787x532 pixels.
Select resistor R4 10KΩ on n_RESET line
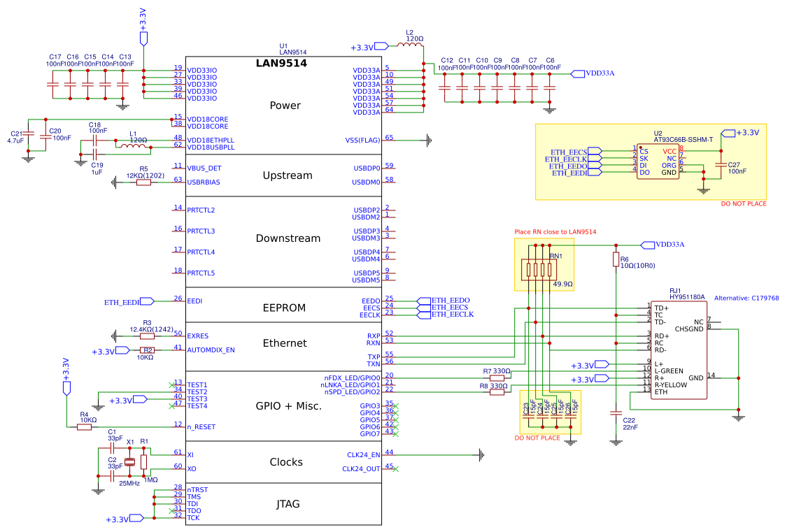[85, 427]
